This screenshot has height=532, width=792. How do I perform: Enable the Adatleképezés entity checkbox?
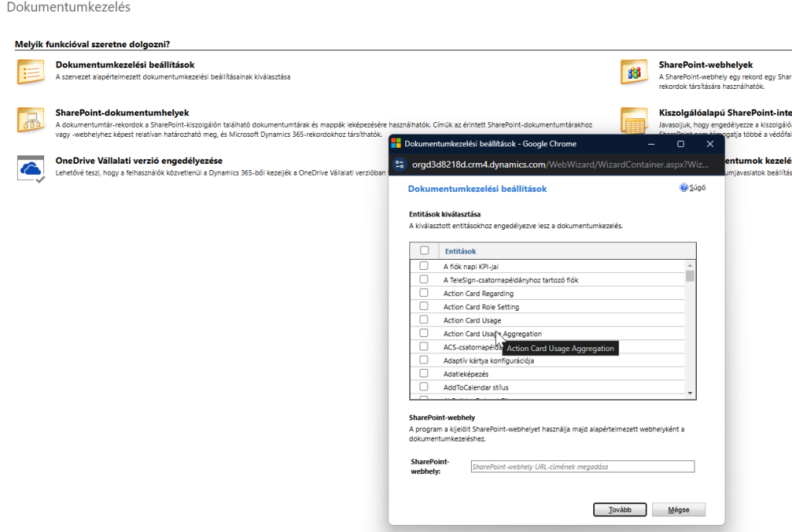(x=424, y=373)
